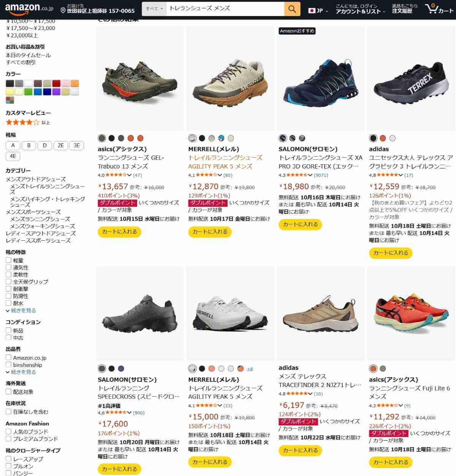This screenshot has height=476, width=456.
Task: Select orange color variant of asics Trabuco
Action: coord(131,138)
